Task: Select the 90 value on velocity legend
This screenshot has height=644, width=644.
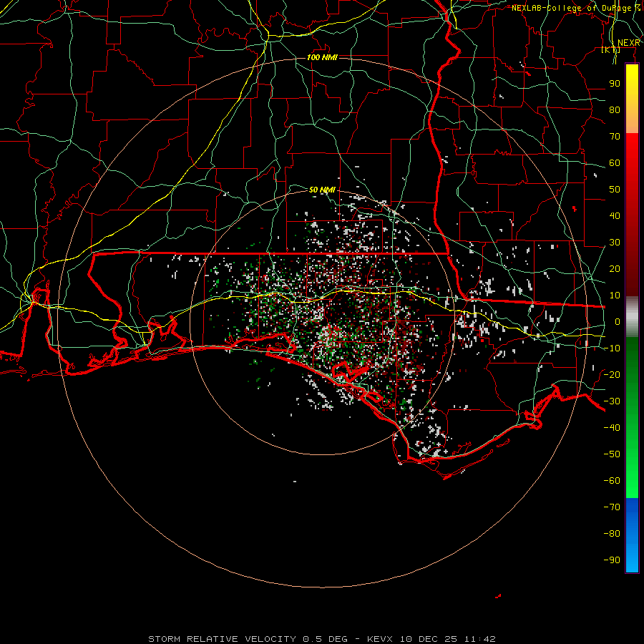Action: pos(615,84)
